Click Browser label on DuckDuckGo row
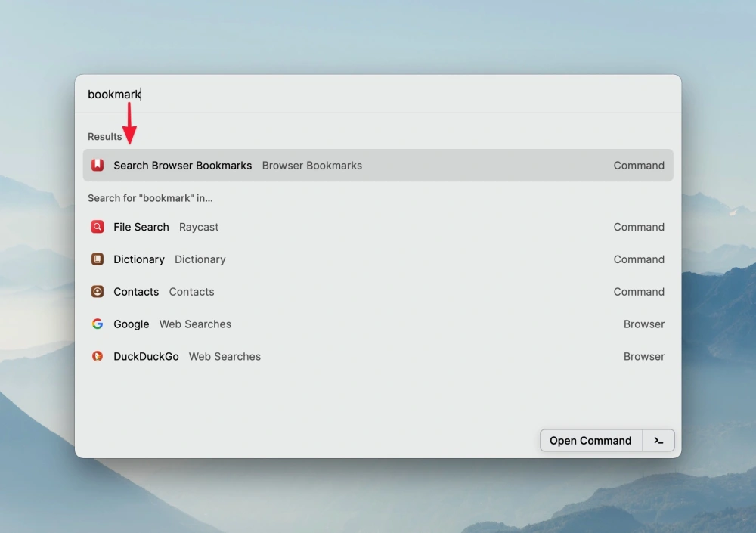The image size is (756, 533). point(644,356)
